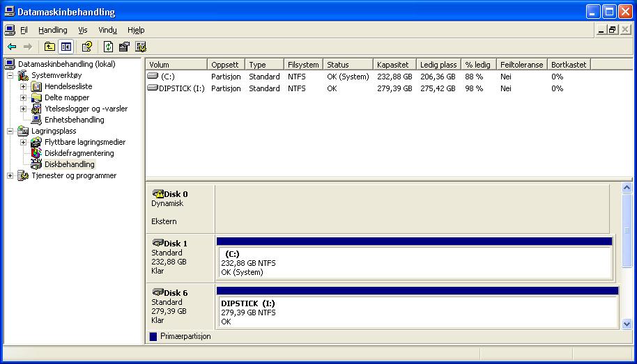Click the Filsystem column header
Viewport: 637px width, 364px height.
pos(303,65)
